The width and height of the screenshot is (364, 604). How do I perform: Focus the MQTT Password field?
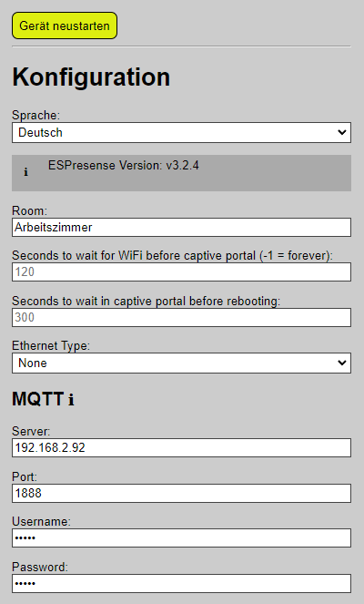181,583
